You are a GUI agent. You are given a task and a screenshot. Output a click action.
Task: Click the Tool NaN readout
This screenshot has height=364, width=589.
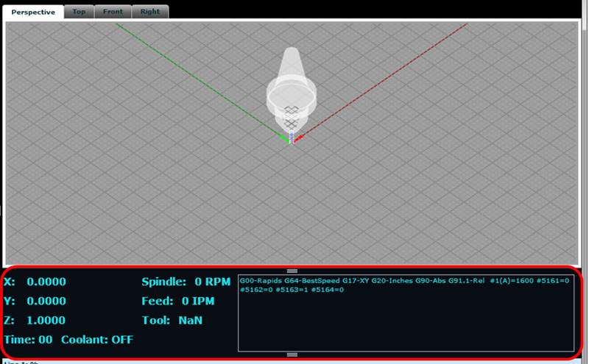coord(172,321)
